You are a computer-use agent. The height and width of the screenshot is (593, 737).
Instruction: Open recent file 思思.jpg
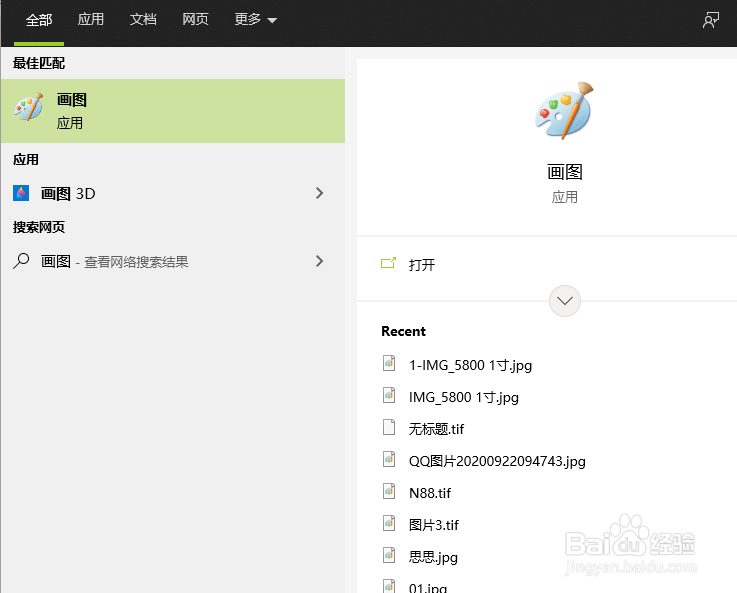point(433,557)
